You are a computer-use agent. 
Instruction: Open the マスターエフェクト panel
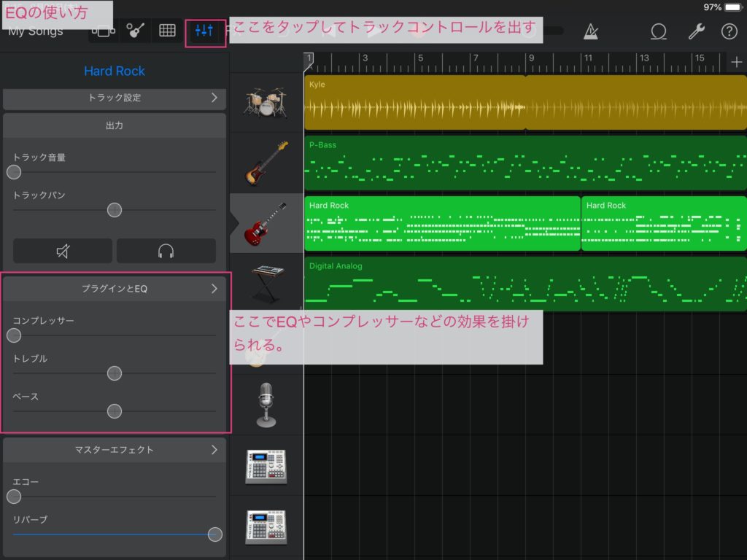(114, 450)
